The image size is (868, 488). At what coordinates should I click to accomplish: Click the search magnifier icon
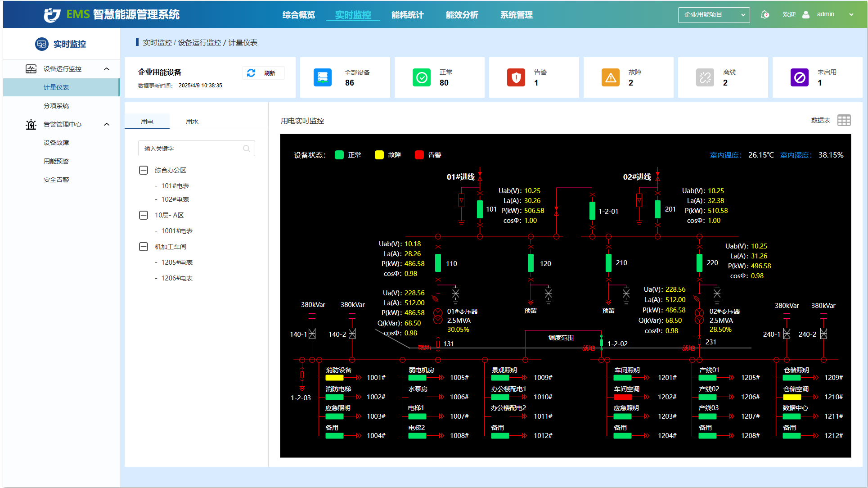[247, 149]
